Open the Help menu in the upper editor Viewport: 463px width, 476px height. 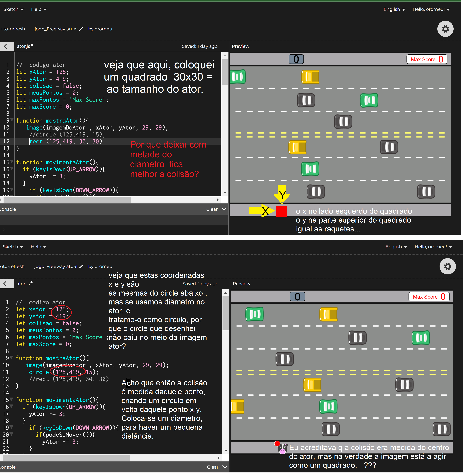(39, 9)
